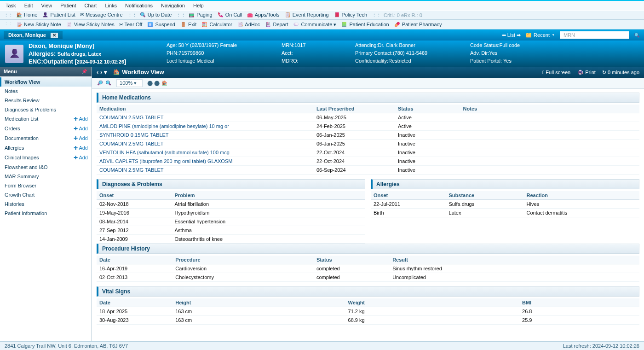Open the On Call schedule

point(230,15)
